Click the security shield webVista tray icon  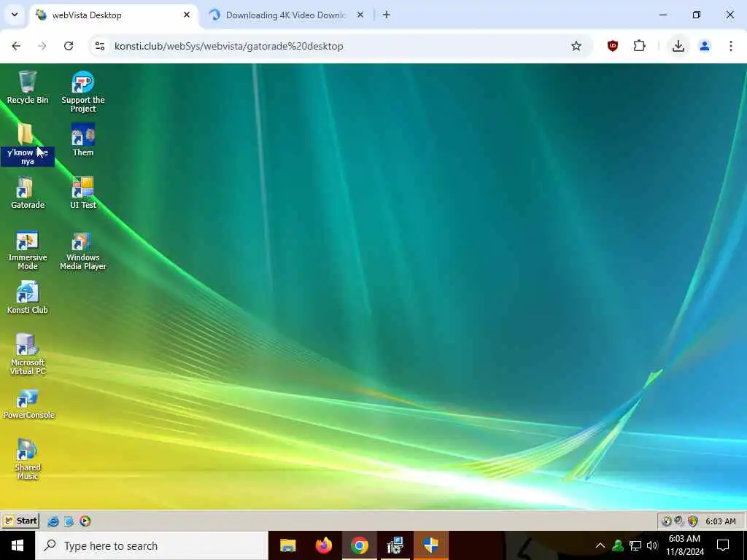[693, 521]
